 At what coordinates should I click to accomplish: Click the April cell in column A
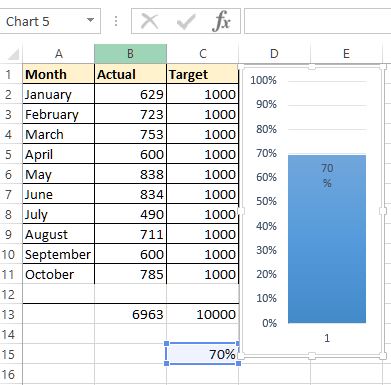click(x=59, y=154)
